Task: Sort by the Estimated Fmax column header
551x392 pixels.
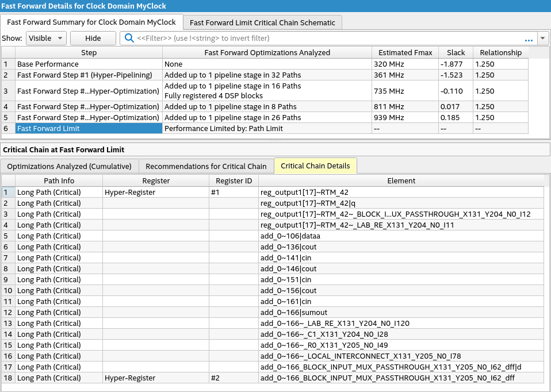Action: pos(405,52)
